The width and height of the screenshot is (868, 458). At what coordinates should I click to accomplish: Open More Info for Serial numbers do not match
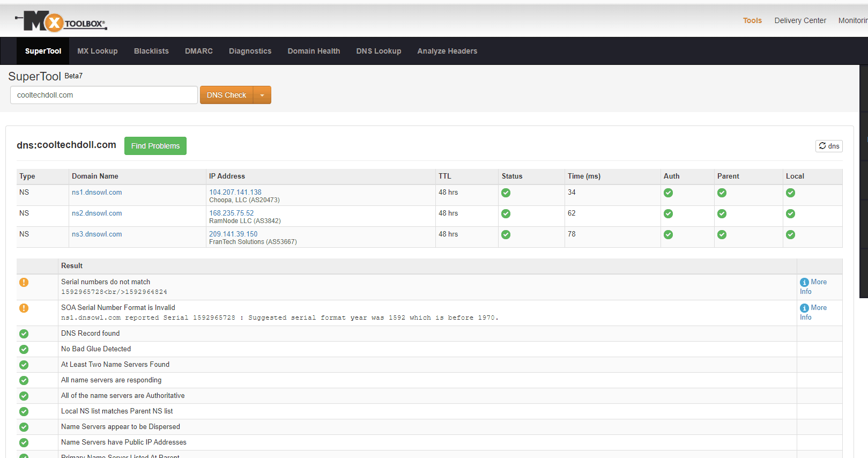pos(813,286)
